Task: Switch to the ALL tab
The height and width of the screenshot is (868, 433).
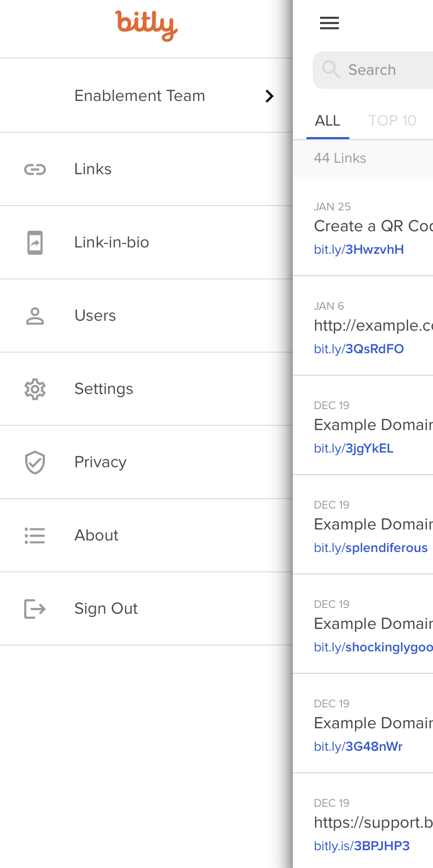Action: pos(328,121)
